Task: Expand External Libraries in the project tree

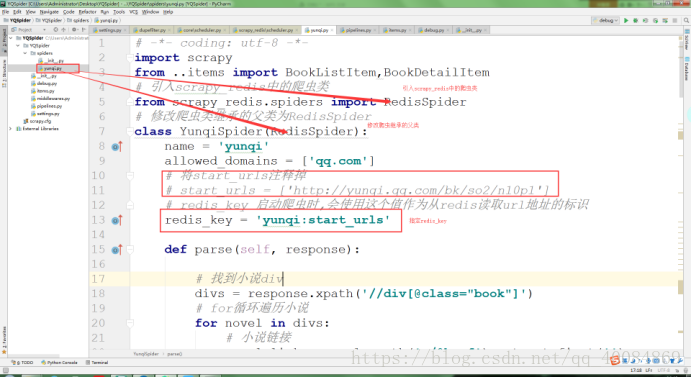Action: (11, 129)
